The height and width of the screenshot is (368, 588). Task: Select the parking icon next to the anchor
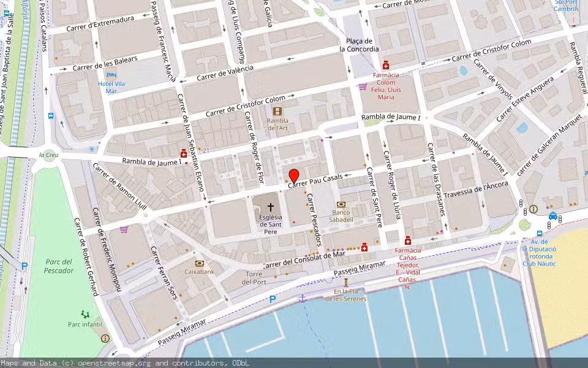(273, 299)
